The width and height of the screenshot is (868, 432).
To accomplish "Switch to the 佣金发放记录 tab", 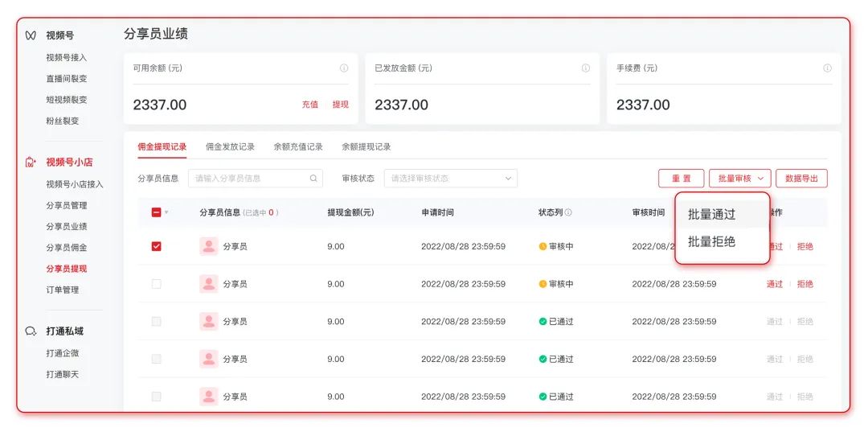I will (230, 147).
